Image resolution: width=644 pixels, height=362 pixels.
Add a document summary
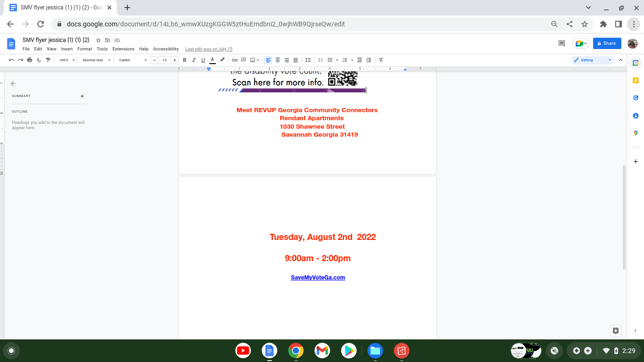pos(82,96)
